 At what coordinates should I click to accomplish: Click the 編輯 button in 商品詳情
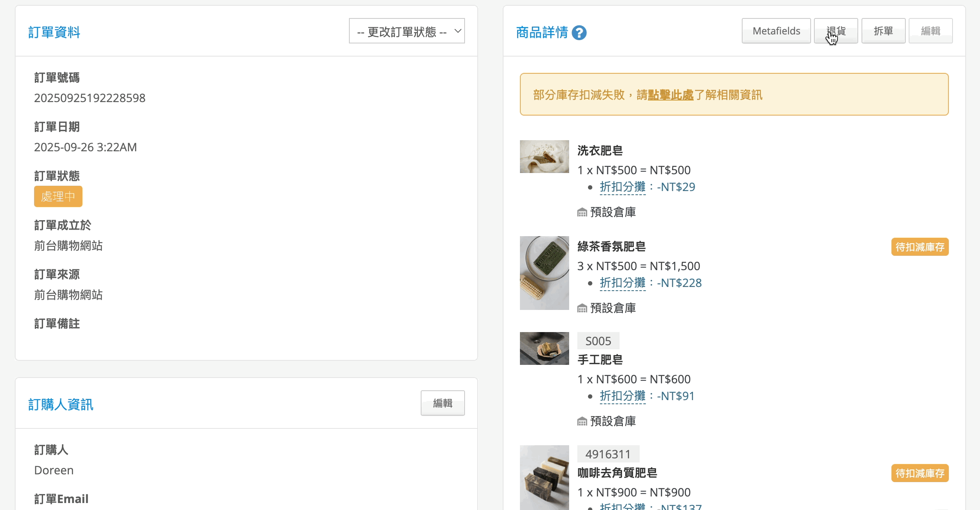click(x=930, y=31)
